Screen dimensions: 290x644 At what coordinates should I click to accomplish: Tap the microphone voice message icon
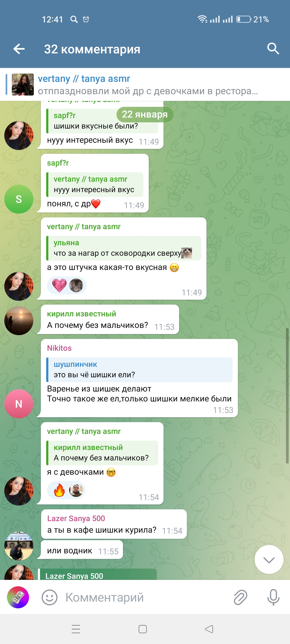(x=273, y=597)
